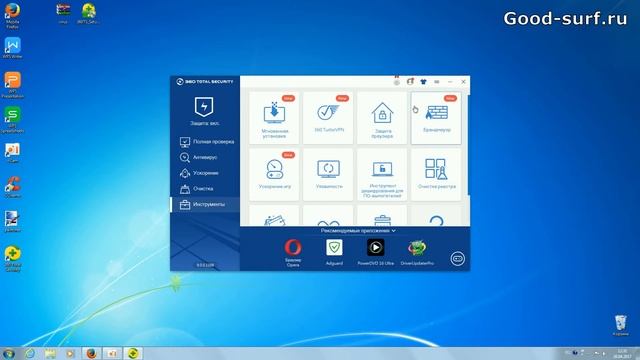Click the version number in the sidebar
The image size is (640, 360).
pyautogui.click(x=205, y=265)
